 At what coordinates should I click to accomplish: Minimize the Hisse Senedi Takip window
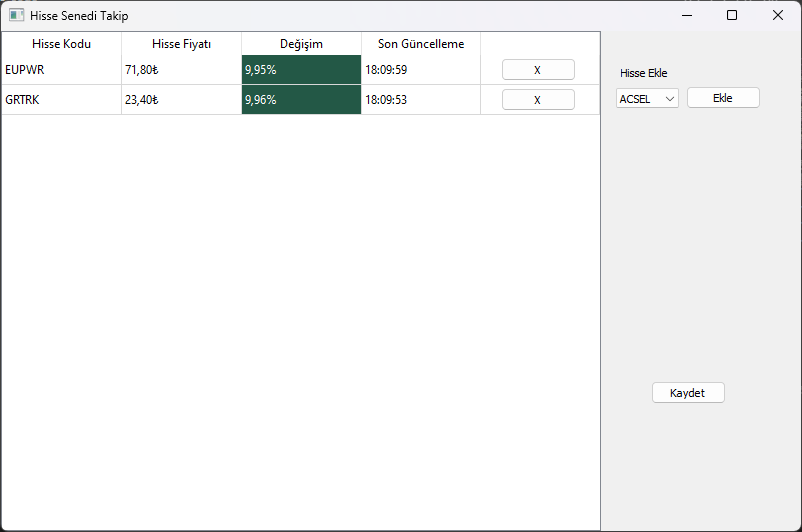[x=687, y=15]
